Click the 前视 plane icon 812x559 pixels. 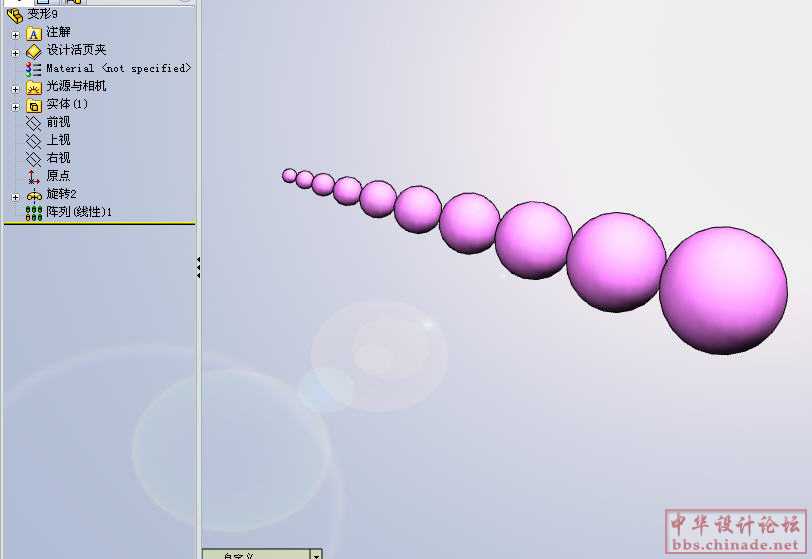coord(34,123)
